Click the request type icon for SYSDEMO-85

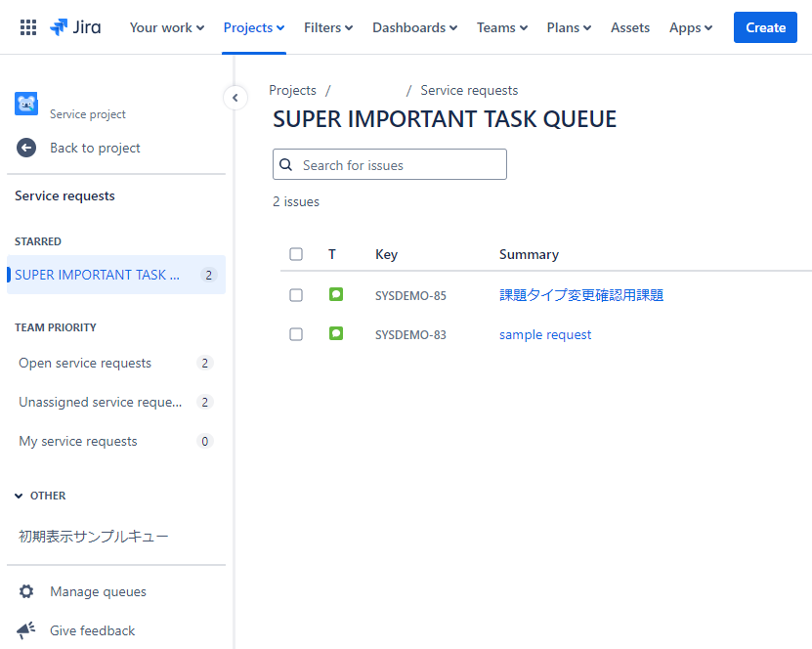click(x=336, y=295)
